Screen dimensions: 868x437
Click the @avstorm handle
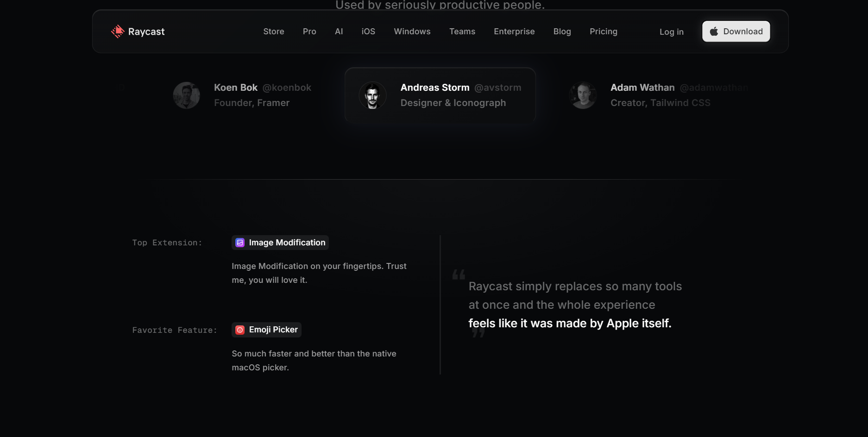(498, 87)
